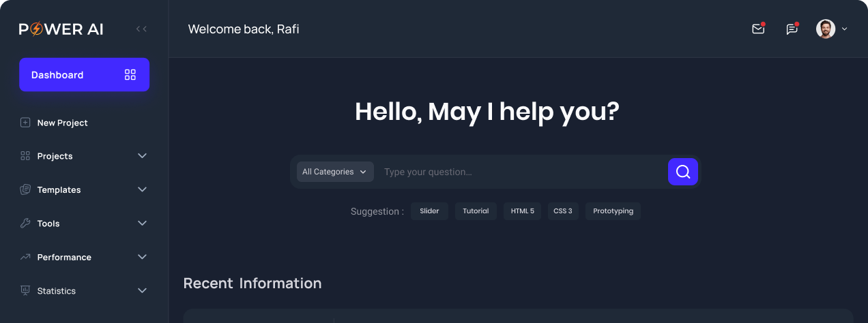Click Rafi's profile avatar picture

[825, 29]
